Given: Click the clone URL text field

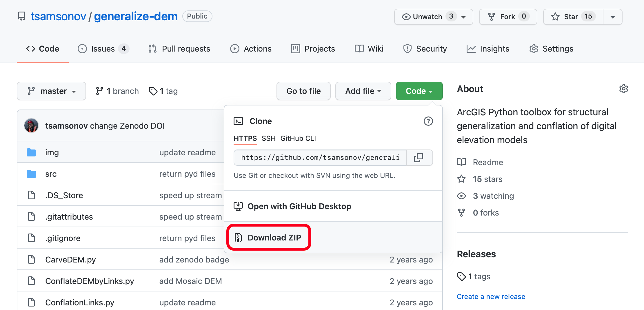Looking at the screenshot, I should tap(320, 158).
